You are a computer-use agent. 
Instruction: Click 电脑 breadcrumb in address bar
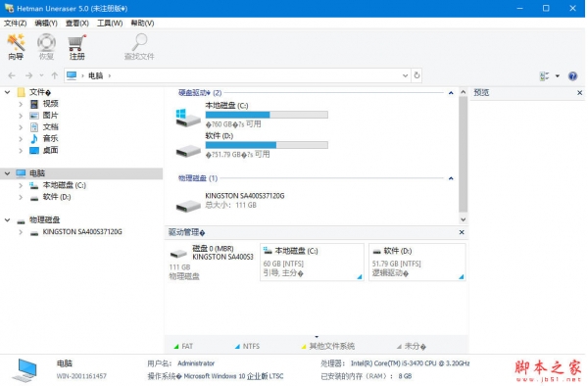95,75
